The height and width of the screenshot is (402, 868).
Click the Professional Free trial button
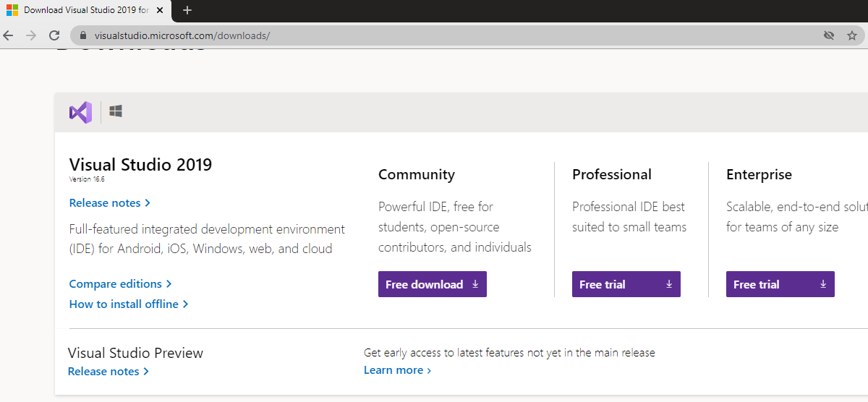tap(626, 284)
